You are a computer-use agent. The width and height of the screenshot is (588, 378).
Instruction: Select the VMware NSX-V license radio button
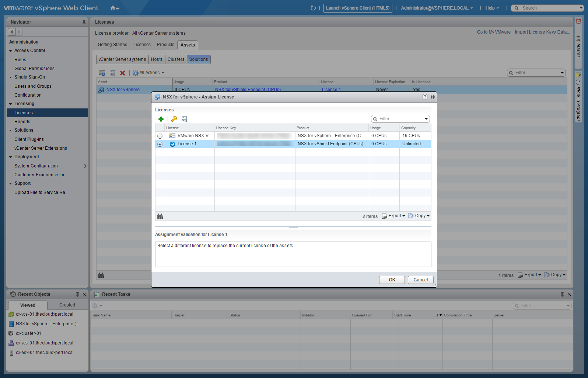click(x=160, y=136)
